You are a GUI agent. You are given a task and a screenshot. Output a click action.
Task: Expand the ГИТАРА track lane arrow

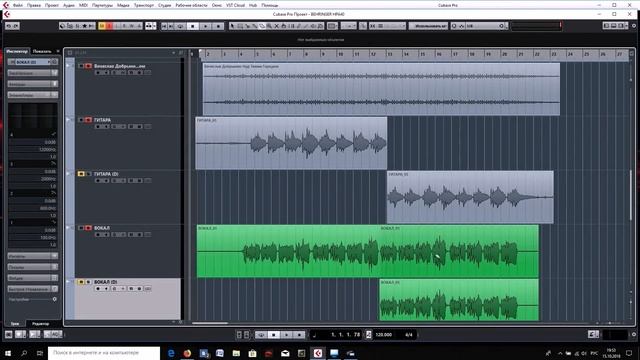(x=68, y=120)
